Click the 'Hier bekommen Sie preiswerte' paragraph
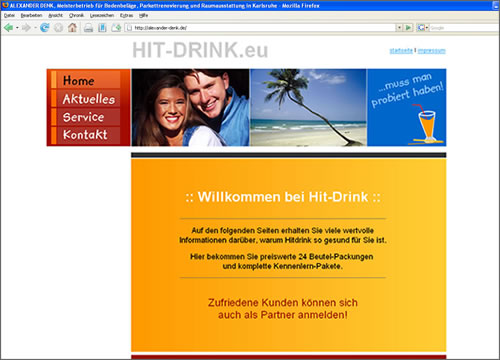 tap(282, 261)
